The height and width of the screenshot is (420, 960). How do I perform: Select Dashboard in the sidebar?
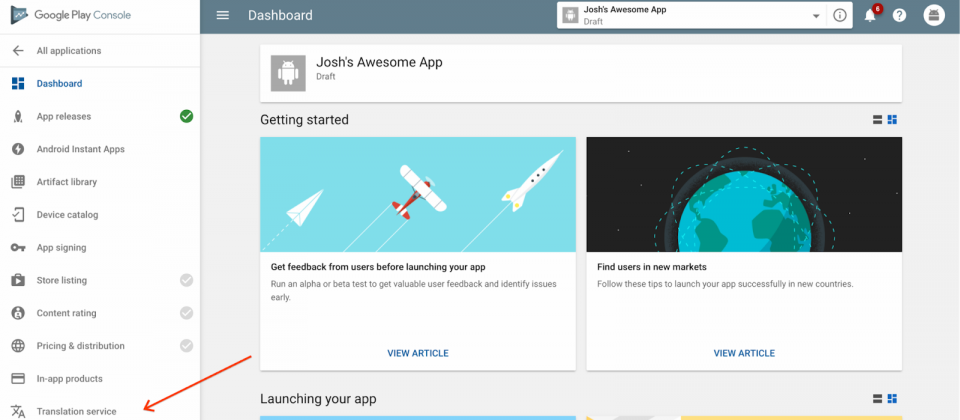pos(59,83)
